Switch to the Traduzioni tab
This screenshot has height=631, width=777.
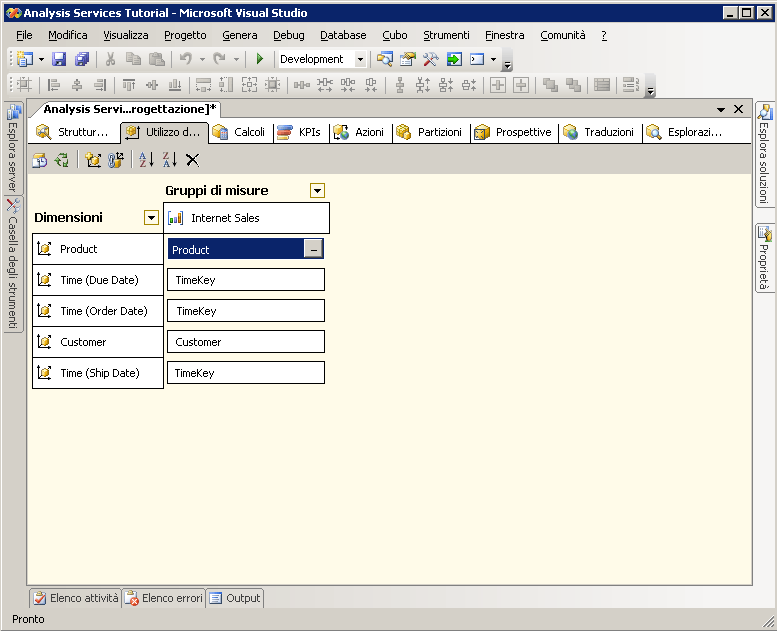[x=601, y=132]
